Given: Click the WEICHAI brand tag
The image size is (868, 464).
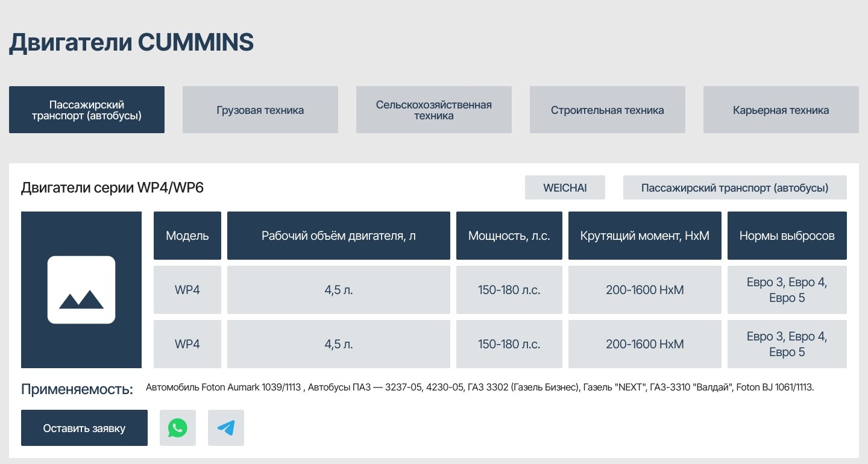Looking at the screenshot, I should [x=565, y=187].
